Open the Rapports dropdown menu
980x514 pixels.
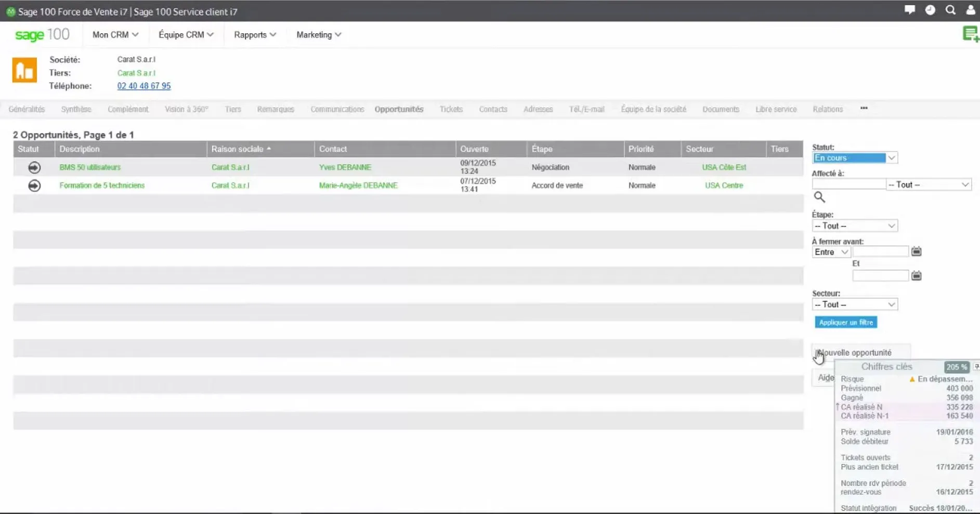[255, 35]
